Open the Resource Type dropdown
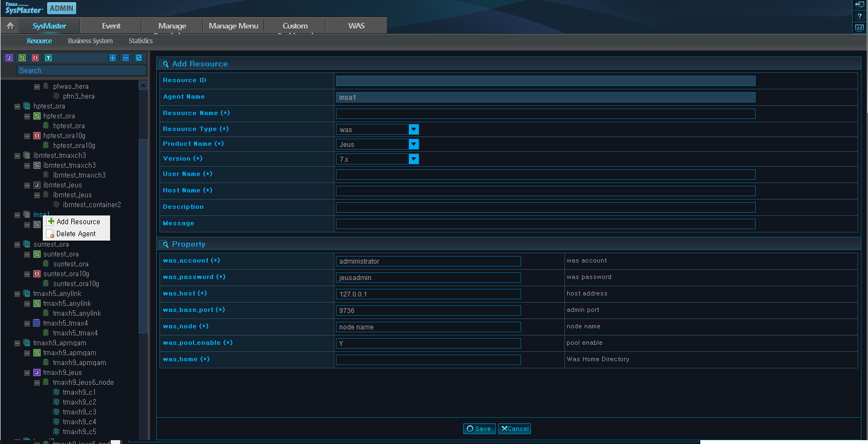 (x=414, y=129)
